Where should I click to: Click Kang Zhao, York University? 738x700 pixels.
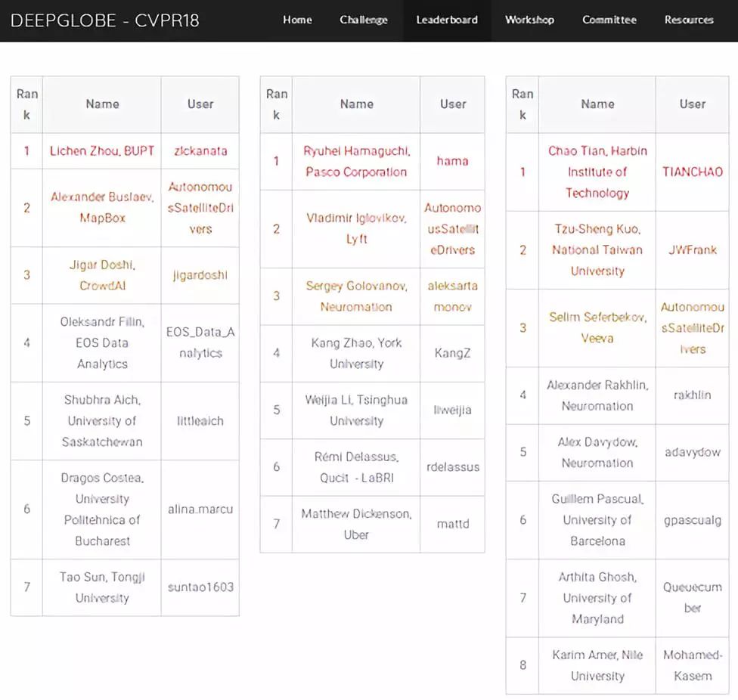(356, 353)
